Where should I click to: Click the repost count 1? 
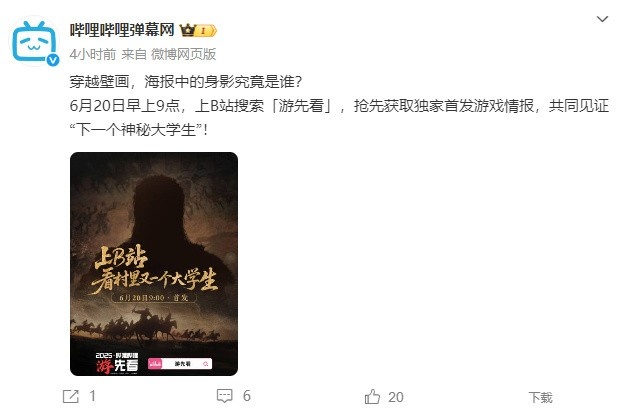point(92,396)
